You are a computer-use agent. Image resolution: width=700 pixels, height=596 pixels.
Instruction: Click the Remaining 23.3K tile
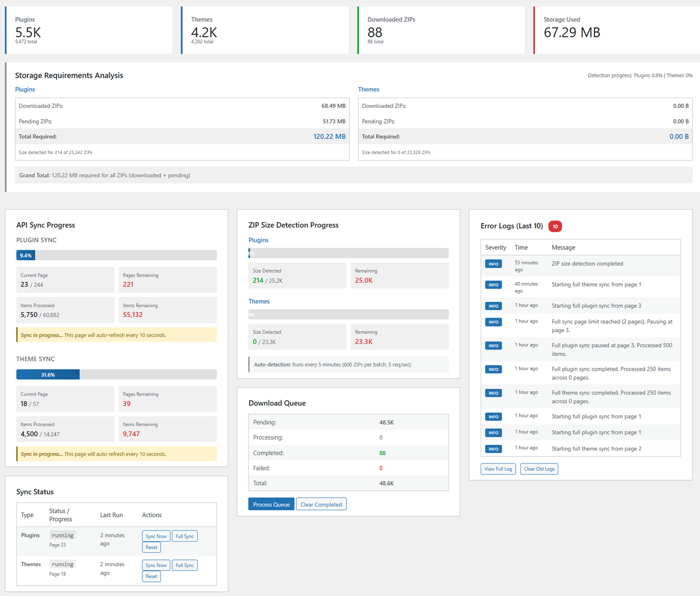coord(400,337)
